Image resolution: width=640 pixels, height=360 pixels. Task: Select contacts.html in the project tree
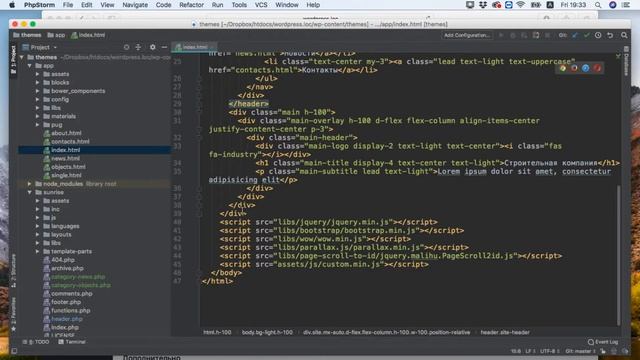click(70, 142)
